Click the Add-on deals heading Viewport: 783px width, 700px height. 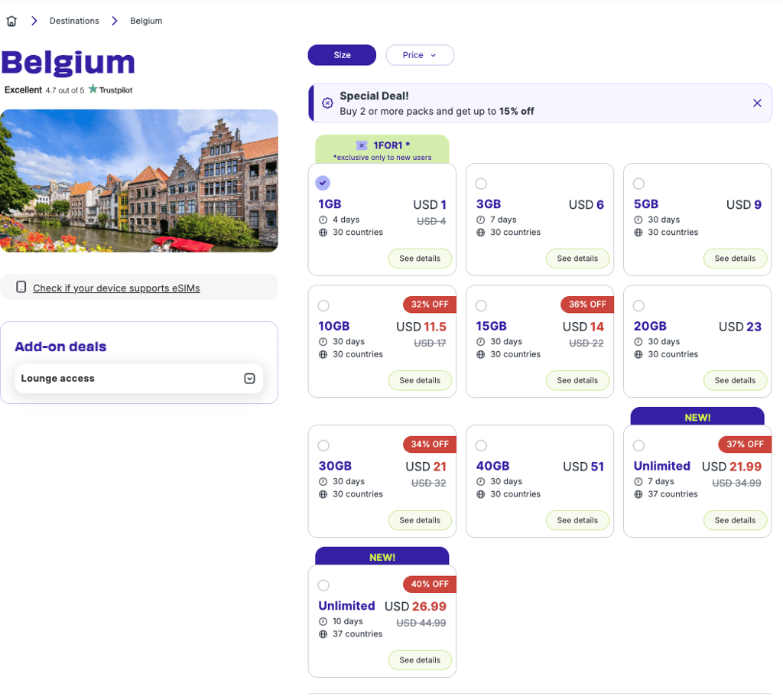[x=60, y=347]
